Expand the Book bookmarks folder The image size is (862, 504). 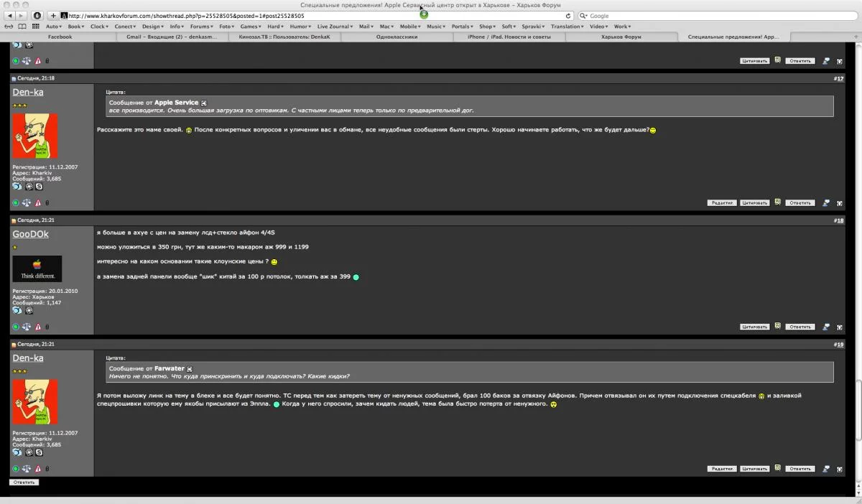point(77,27)
